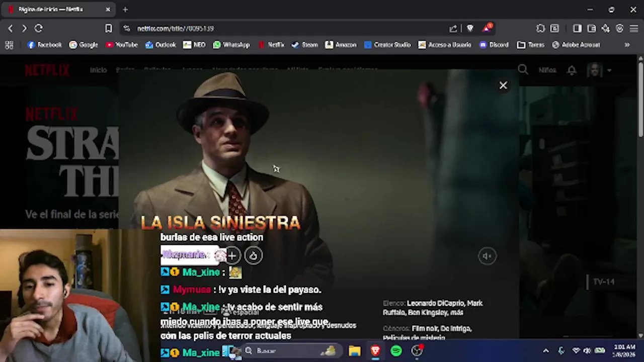Image resolution: width=644 pixels, height=362 pixels.
Task: Rate the title with the thumbs-up button
Action: pyautogui.click(x=253, y=256)
